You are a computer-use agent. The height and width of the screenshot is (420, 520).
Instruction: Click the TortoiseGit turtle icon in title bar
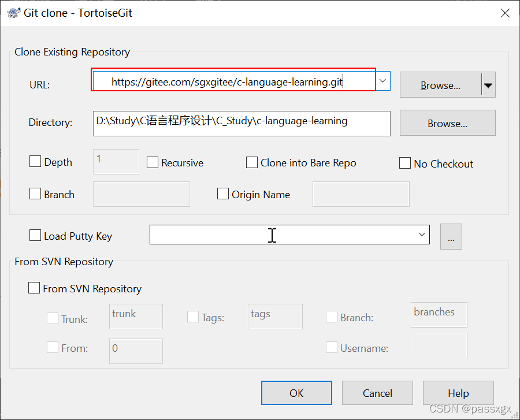click(14, 13)
